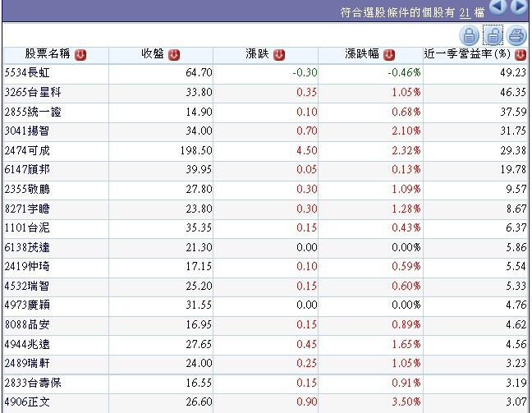Open stock 2474可成

pyautogui.click(x=27, y=150)
